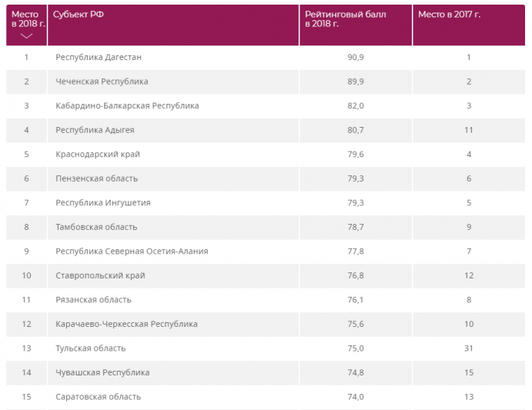Click Тульская область entry
Screen dimensions: 532x410
pos(90,348)
